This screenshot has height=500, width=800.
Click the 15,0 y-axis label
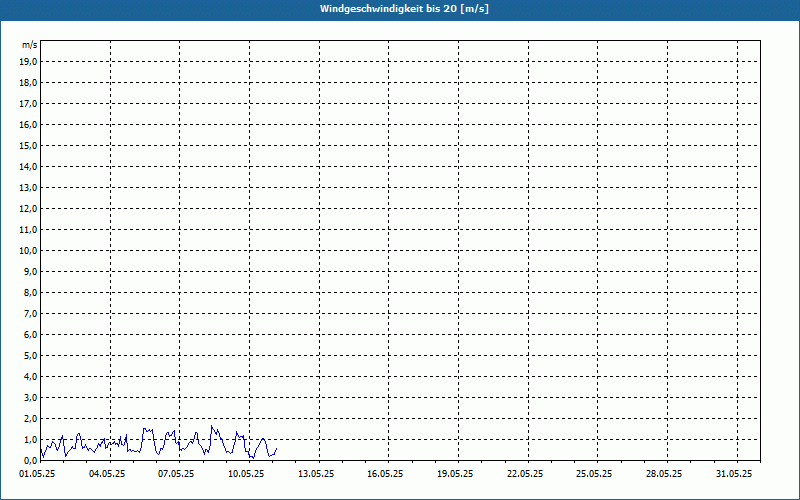28,145
